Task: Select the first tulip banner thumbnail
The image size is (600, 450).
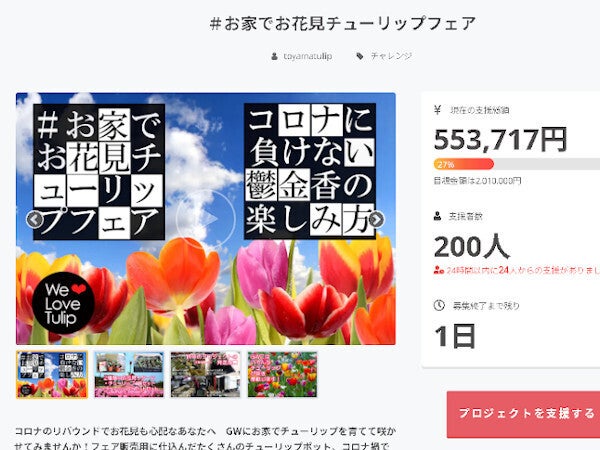Action: (x=52, y=375)
